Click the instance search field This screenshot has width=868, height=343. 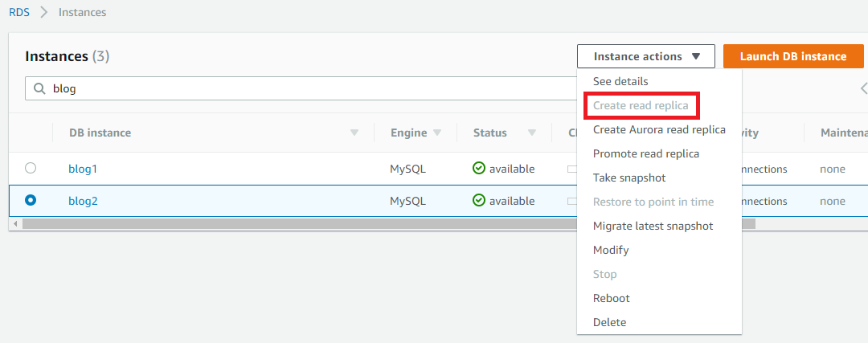click(305, 89)
